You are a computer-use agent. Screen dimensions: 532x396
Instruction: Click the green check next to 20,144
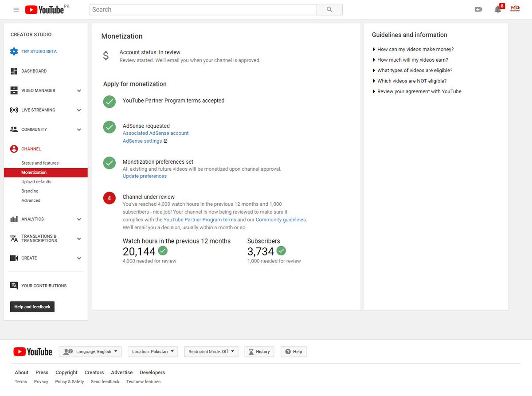(163, 251)
